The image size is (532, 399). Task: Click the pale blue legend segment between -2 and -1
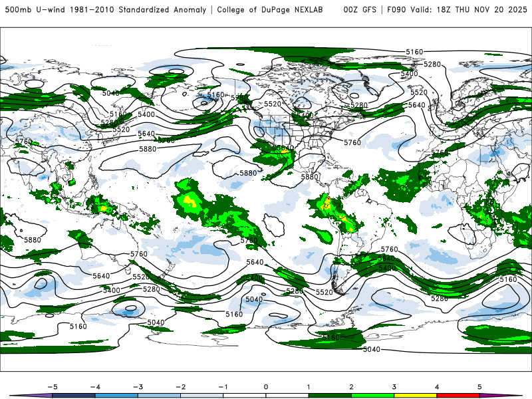(202, 396)
